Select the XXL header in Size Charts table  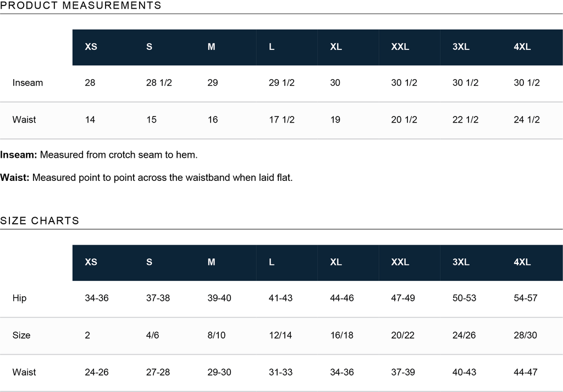tap(400, 262)
